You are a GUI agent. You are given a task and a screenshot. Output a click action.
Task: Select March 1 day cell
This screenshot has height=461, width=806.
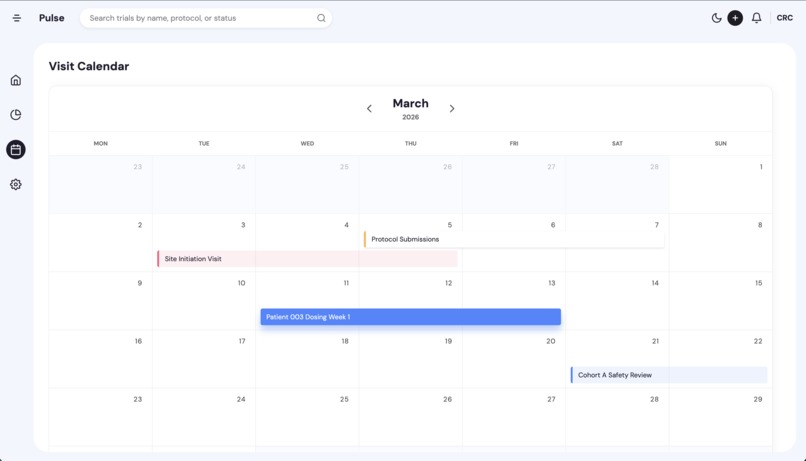(x=721, y=185)
